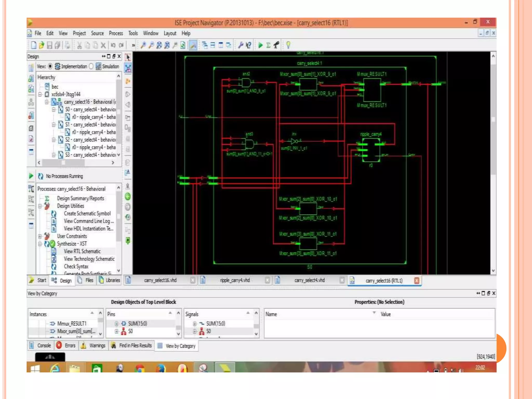Expand the SUM(15:0) entry in Pins list
This screenshot has height=399, width=532.
(x=117, y=324)
